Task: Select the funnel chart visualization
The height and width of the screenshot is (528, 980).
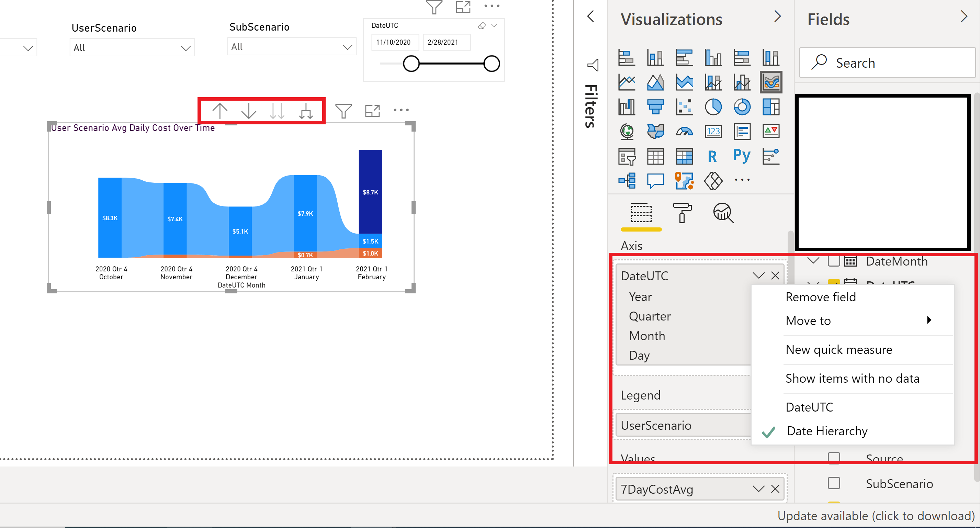Action: click(655, 107)
